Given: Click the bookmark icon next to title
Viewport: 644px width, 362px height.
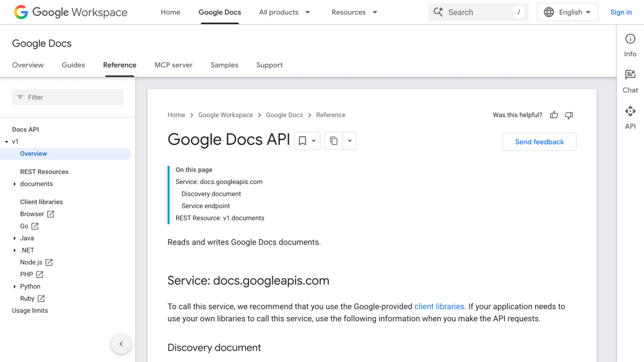Looking at the screenshot, I should pyautogui.click(x=303, y=141).
